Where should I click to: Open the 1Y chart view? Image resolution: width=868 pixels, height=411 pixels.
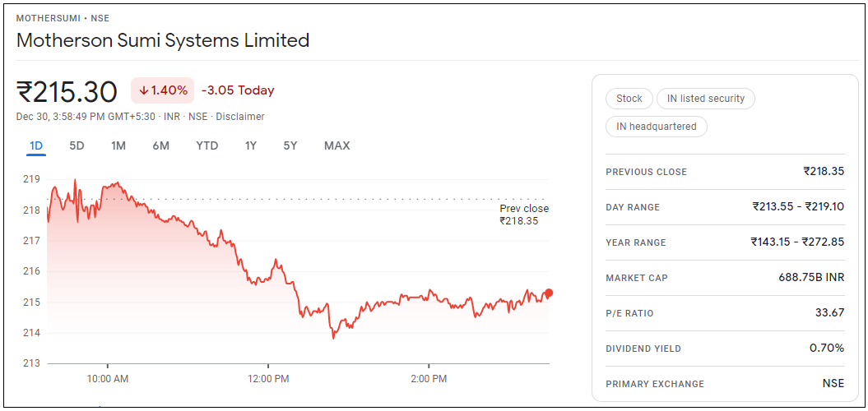pyautogui.click(x=251, y=146)
